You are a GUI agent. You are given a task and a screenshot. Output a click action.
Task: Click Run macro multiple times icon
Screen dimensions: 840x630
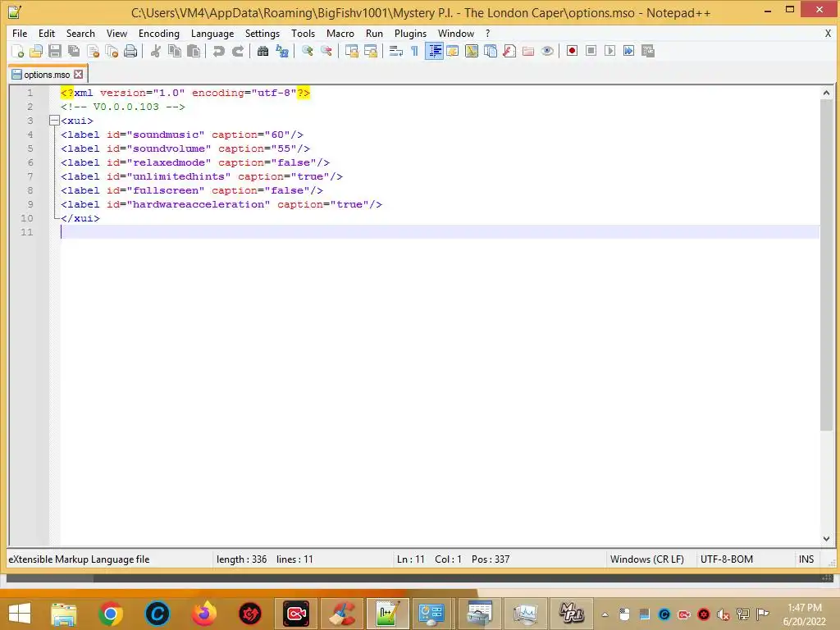pos(629,51)
